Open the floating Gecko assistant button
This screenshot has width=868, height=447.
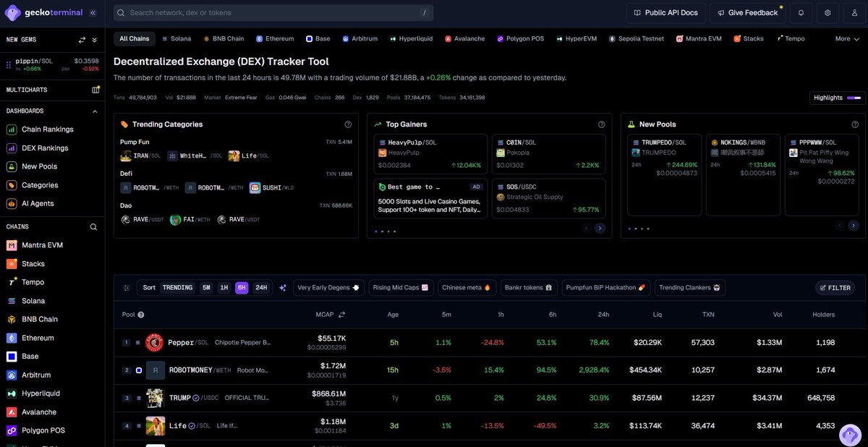[x=851, y=435]
